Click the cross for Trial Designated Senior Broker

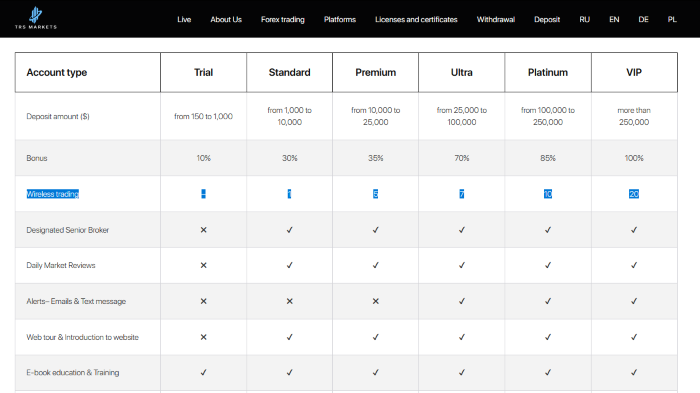204,230
